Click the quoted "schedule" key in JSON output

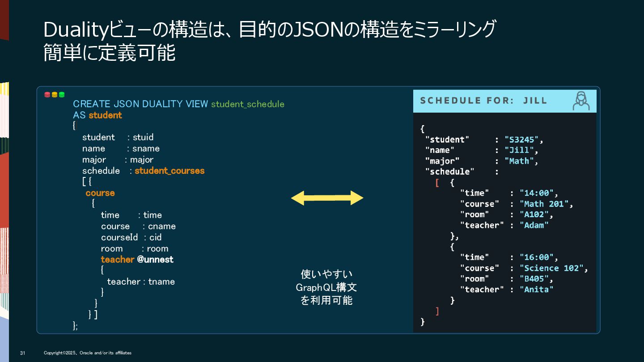pyautogui.click(x=450, y=172)
